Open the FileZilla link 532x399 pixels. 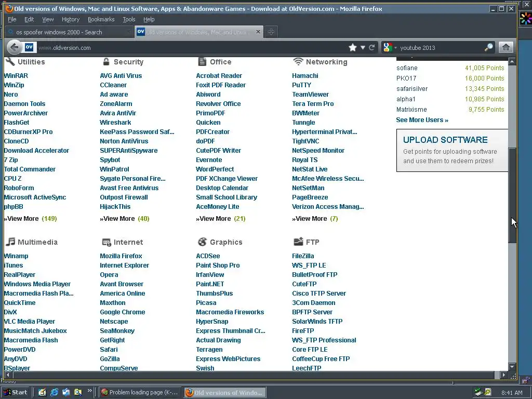[x=303, y=256]
